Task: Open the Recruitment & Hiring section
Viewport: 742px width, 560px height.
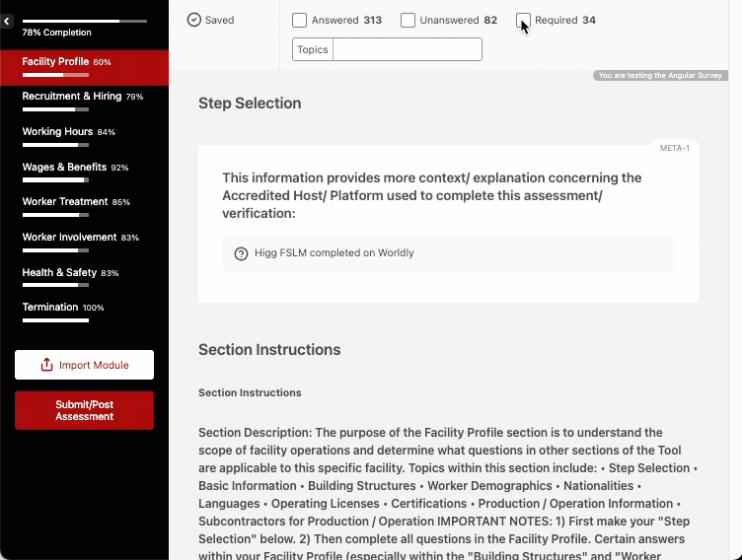Action: (84, 103)
